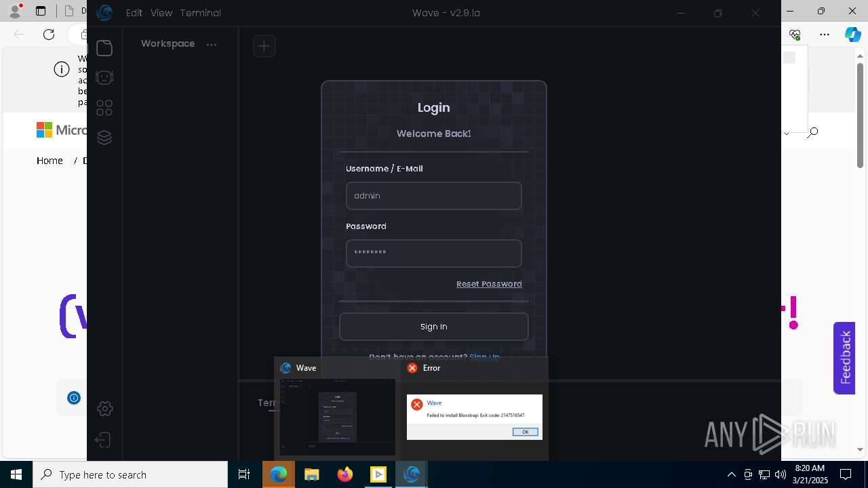
Task: Click the logout icon in Wave sidebar
Action: point(103,441)
